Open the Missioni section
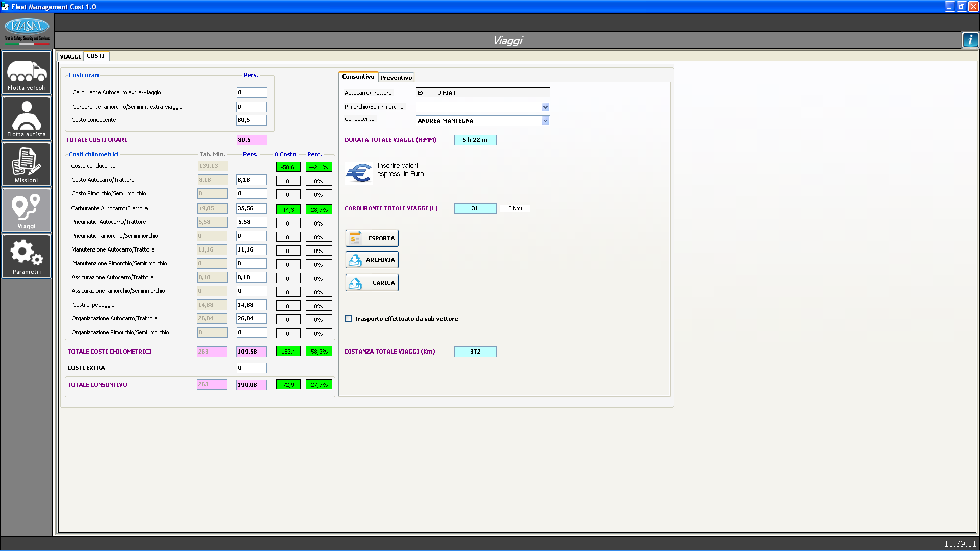Viewport: 980px width, 551px height. [27, 164]
